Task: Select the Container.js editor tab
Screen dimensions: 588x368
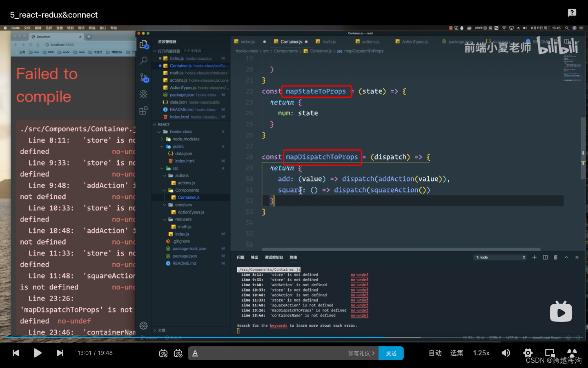Action: coord(291,42)
